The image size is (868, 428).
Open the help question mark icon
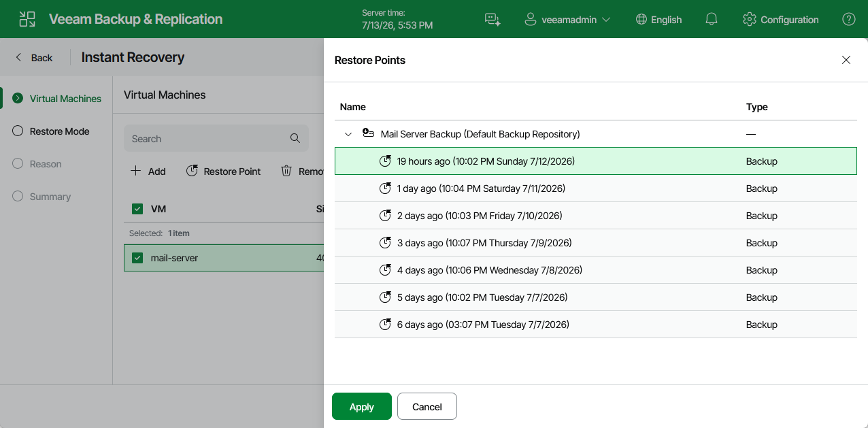tap(849, 20)
